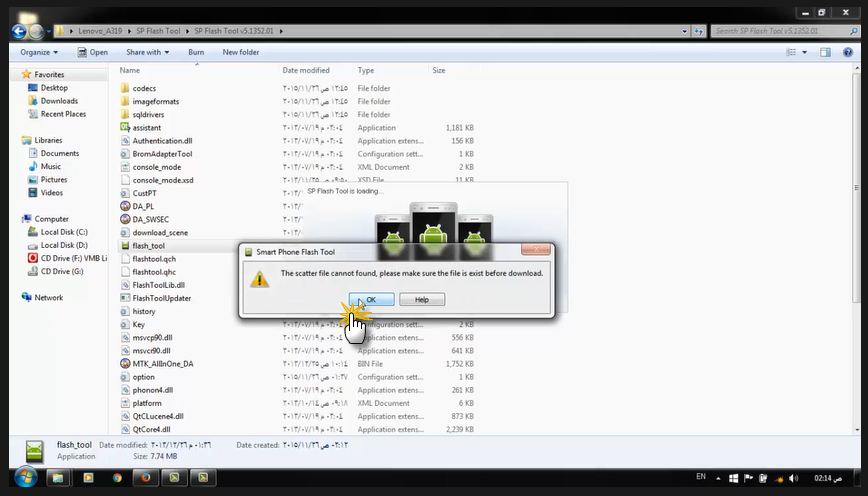The image size is (868, 496).
Task: Select the assistant application icon
Action: (x=125, y=127)
